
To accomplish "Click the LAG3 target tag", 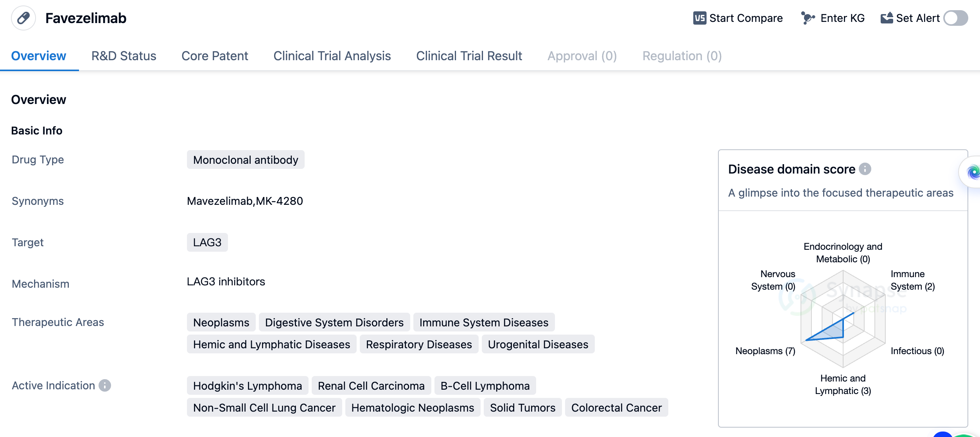I will point(207,242).
